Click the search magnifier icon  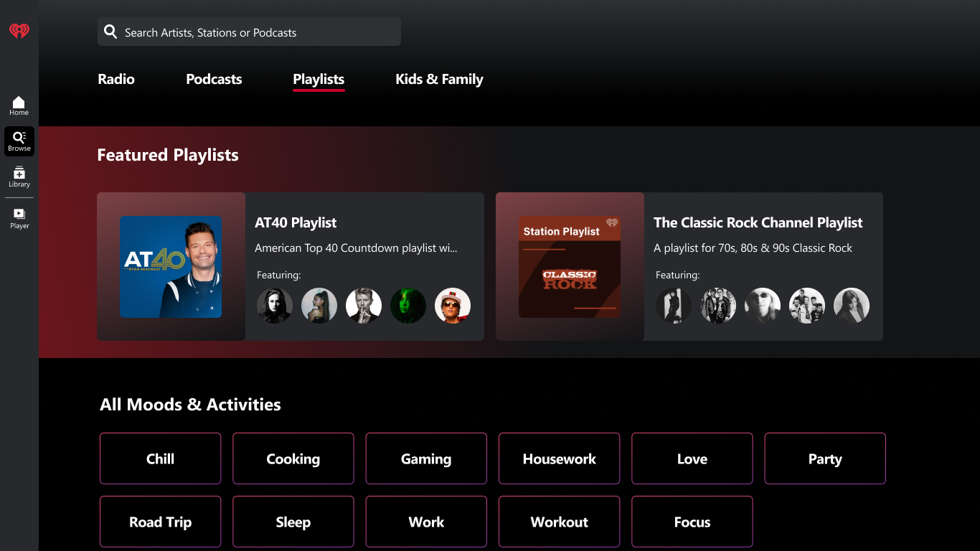[110, 32]
